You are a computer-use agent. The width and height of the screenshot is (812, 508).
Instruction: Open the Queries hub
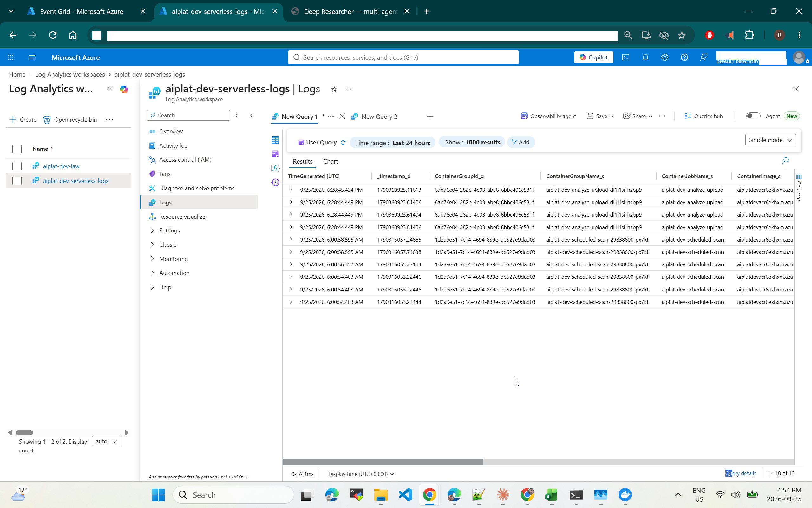tap(704, 116)
